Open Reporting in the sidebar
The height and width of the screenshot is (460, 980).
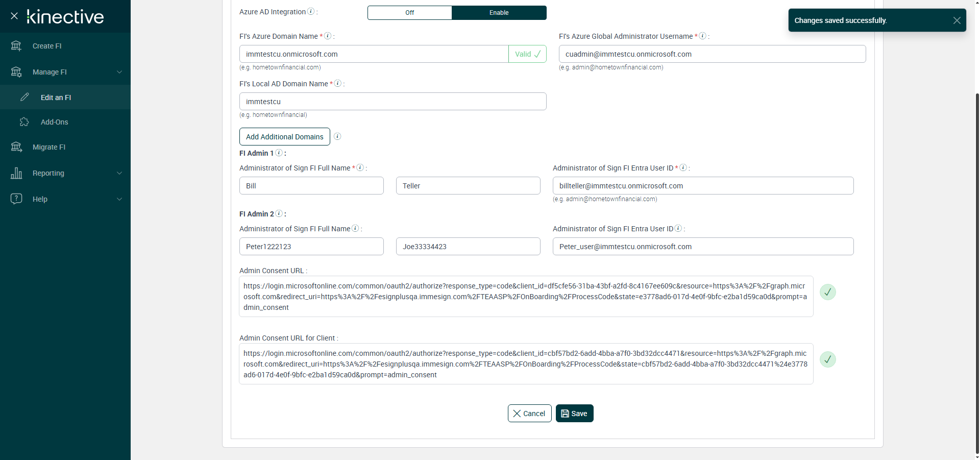(65, 173)
